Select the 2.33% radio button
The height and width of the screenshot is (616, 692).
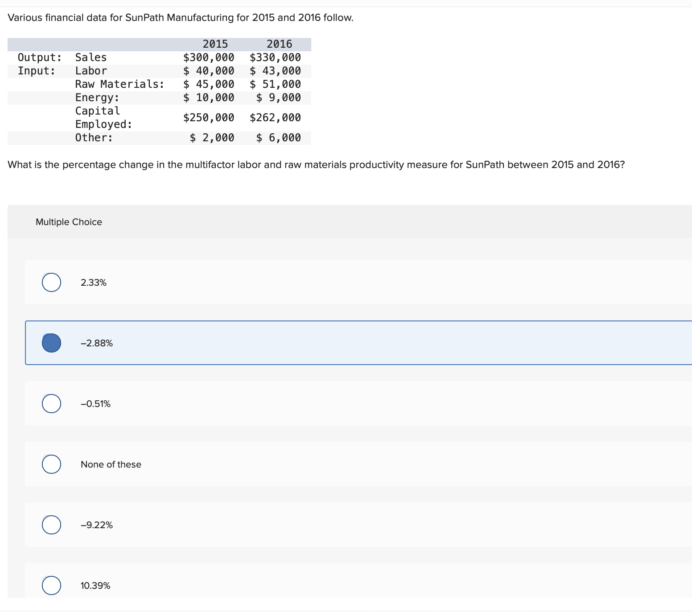coord(52,282)
